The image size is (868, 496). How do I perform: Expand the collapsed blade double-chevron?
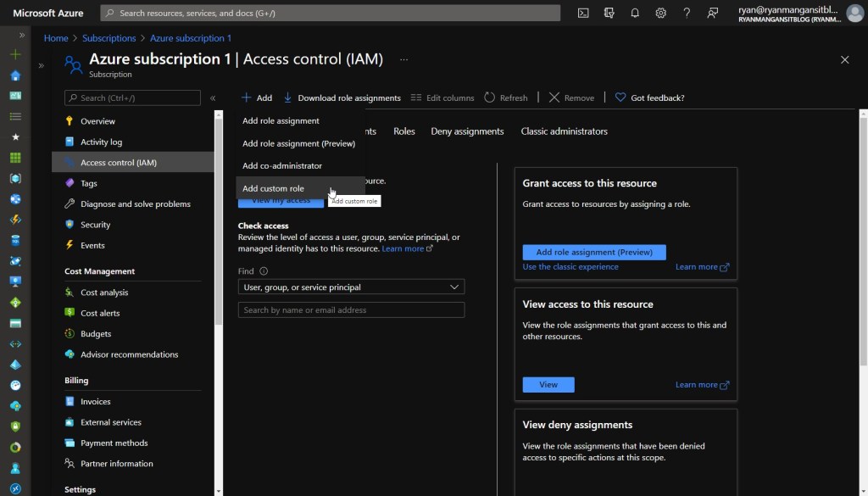point(41,65)
